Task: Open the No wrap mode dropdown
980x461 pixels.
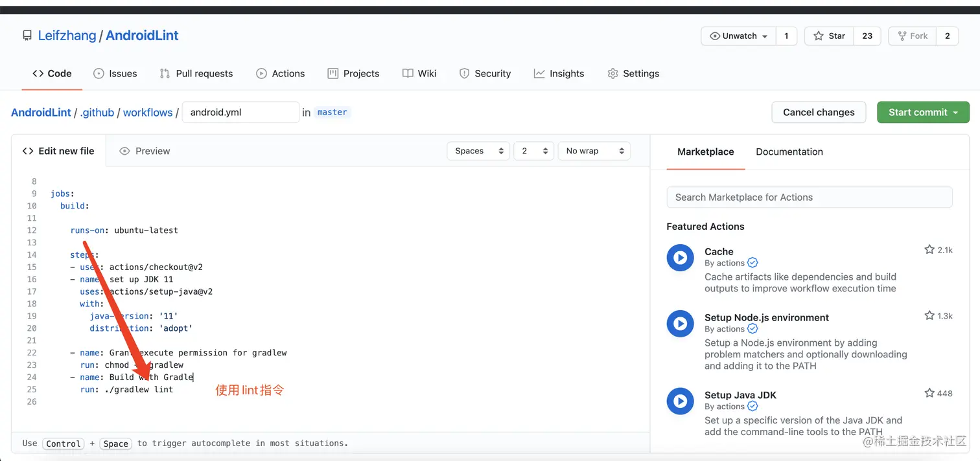Action: [594, 151]
